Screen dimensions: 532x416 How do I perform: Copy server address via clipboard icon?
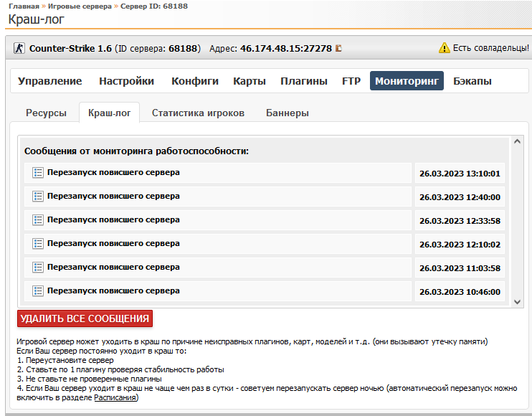tap(338, 48)
